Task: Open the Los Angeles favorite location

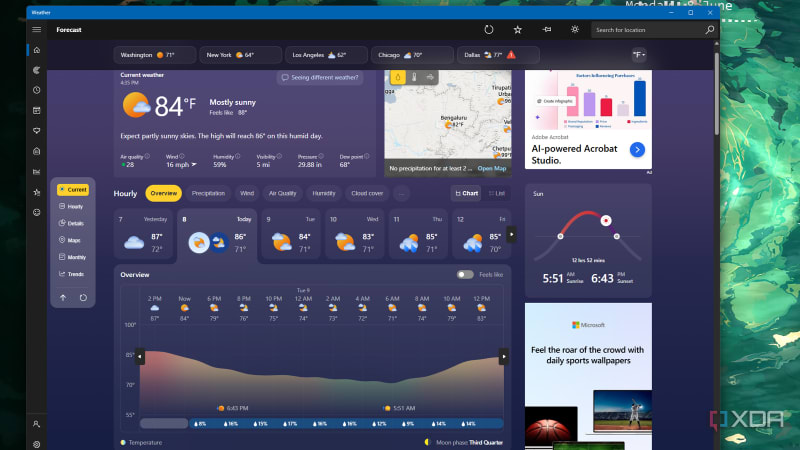Action: click(327, 55)
